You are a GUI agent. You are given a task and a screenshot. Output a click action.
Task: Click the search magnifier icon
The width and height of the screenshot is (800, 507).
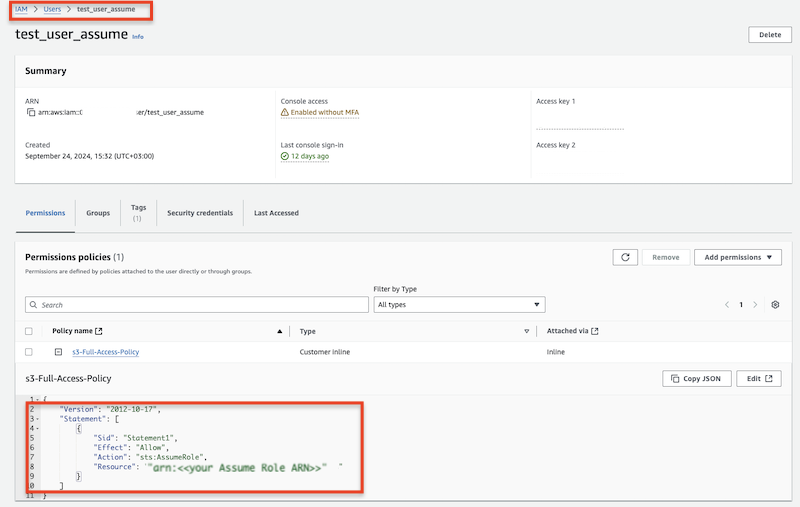coord(34,305)
